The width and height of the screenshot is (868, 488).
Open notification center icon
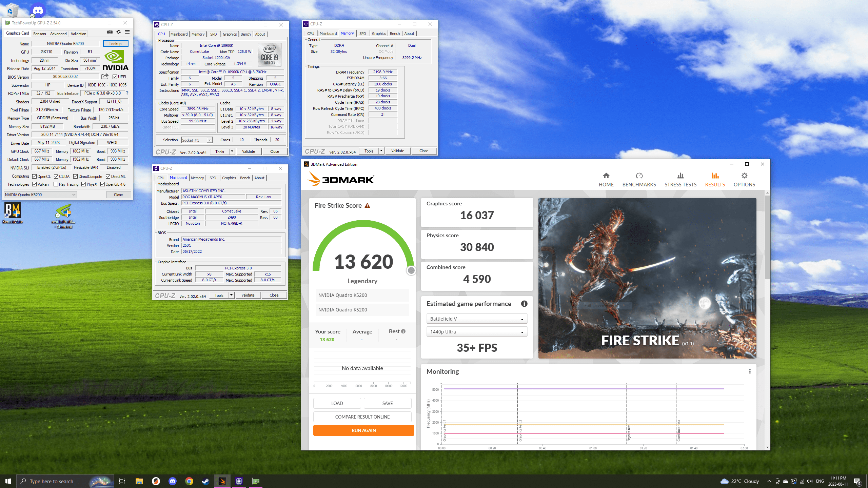pyautogui.click(x=857, y=481)
